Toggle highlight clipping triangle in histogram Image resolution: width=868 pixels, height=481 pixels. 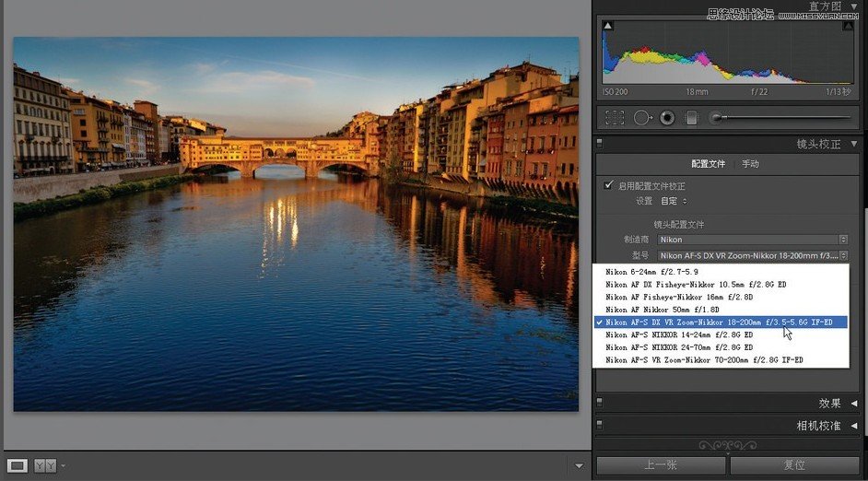pos(848,26)
